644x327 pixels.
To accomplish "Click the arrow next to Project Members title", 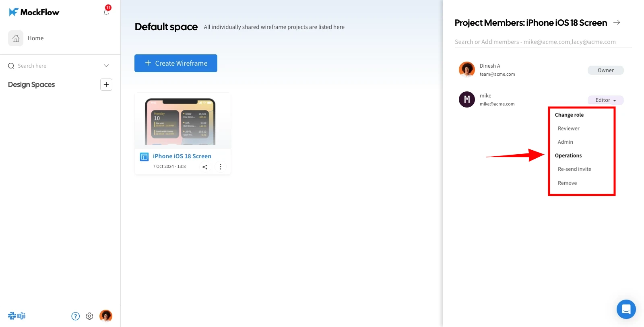I will pos(617,23).
